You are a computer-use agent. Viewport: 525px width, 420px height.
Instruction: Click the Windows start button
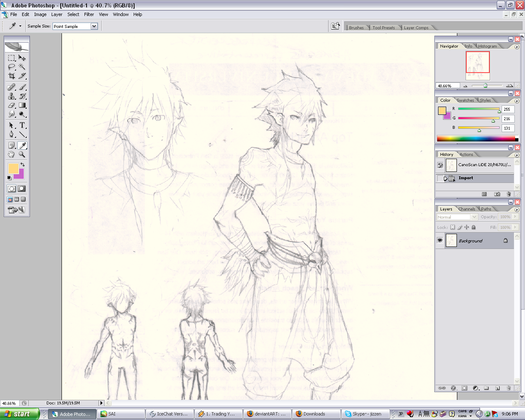(20, 414)
